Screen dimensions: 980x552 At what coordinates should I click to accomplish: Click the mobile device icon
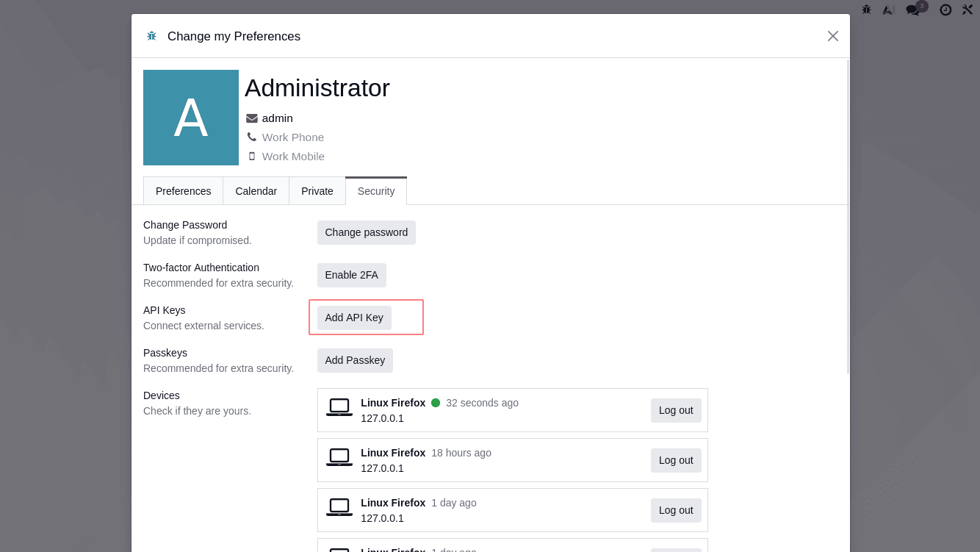pos(252,156)
